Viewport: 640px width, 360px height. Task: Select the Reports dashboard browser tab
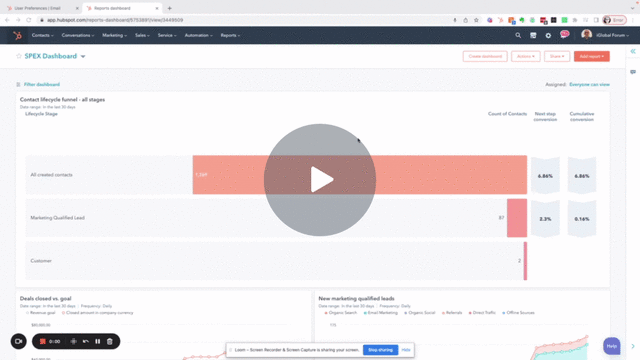click(112, 8)
